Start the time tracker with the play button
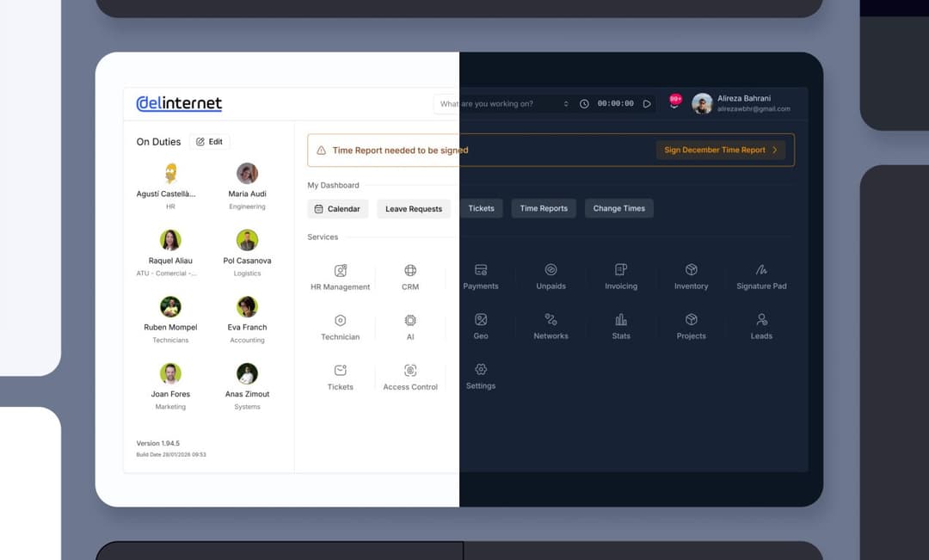929x560 pixels. (x=647, y=102)
